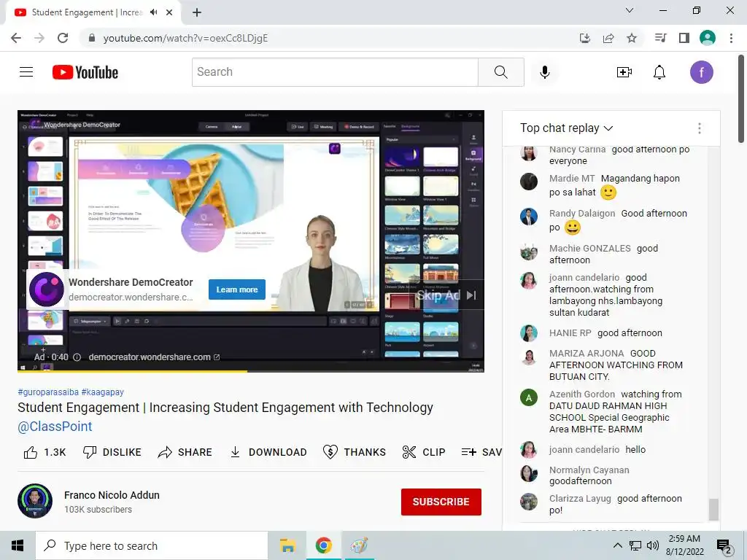The width and height of the screenshot is (747, 560).
Task: Click the search magnifier button
Action: click(x=500, y=72)
